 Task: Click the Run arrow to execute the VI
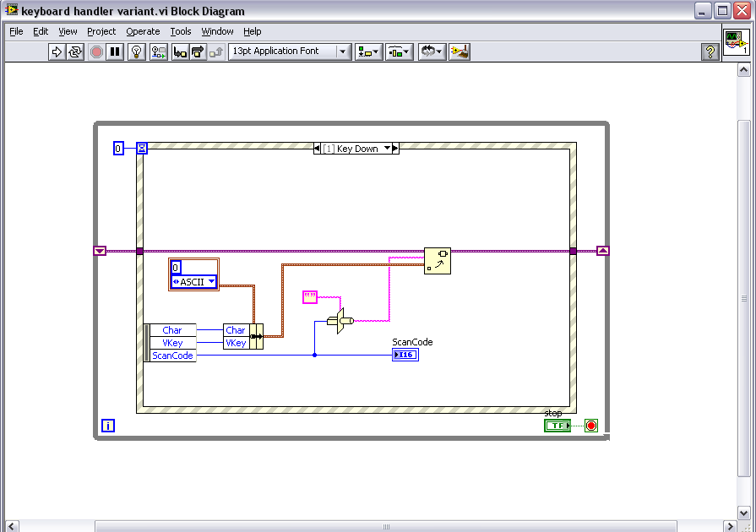58,52
